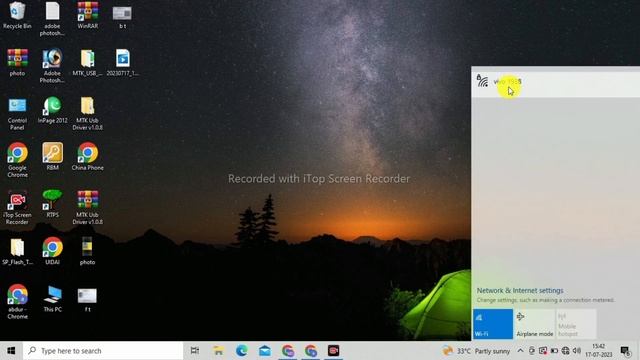Open iTop Screen Recorder taskbar icon
The image size is (640, 360).
click(333, 351)
